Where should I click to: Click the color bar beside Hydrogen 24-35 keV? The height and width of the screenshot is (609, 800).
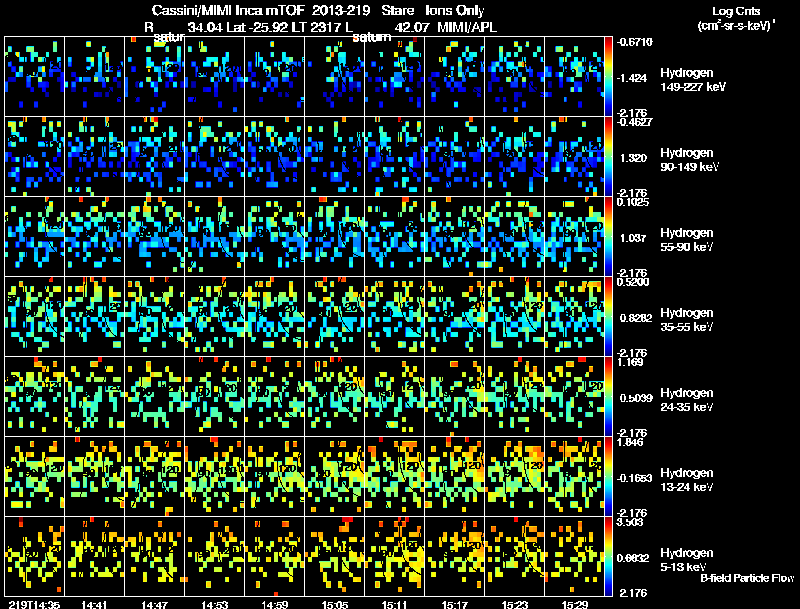pos(609,397)
